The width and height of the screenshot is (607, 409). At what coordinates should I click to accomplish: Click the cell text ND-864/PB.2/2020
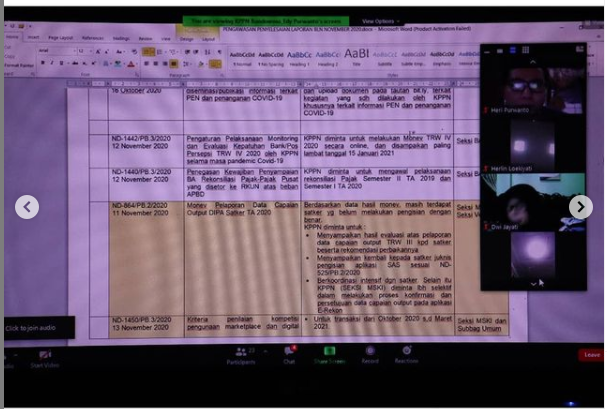140,205
